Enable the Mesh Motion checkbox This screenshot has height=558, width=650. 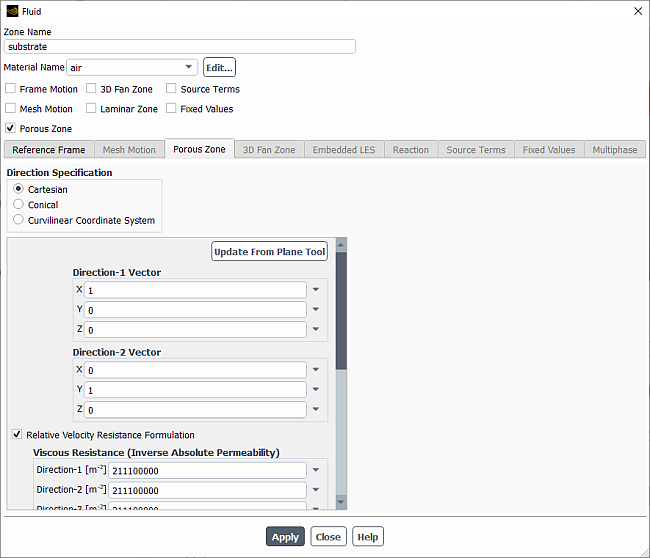[x=10, y=108]
